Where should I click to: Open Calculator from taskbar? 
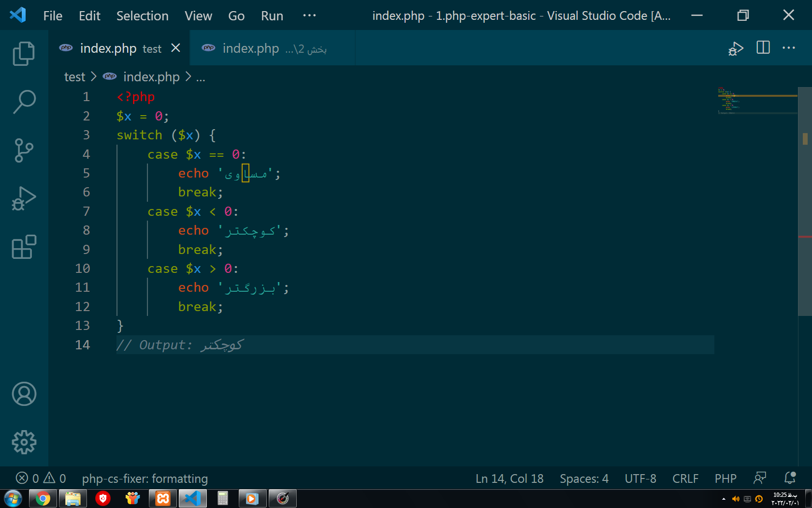[222, 498]
